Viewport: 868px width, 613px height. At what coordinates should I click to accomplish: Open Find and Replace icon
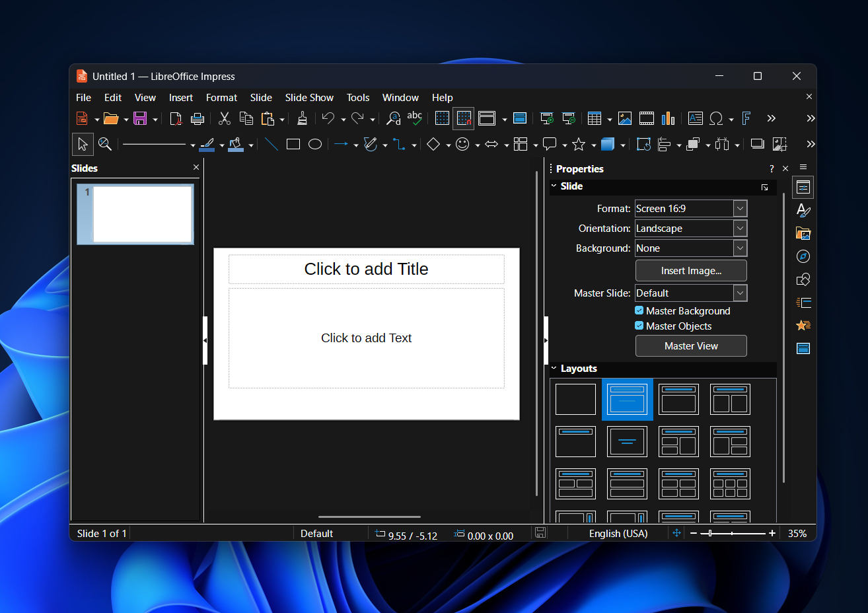tap(394, 118)
